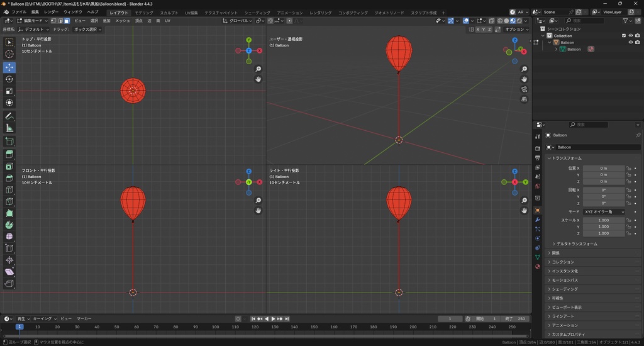Screen dimensions: 644x346
Task: Expand the Balloon mesh data in outliner
Action: click(556, 49)
